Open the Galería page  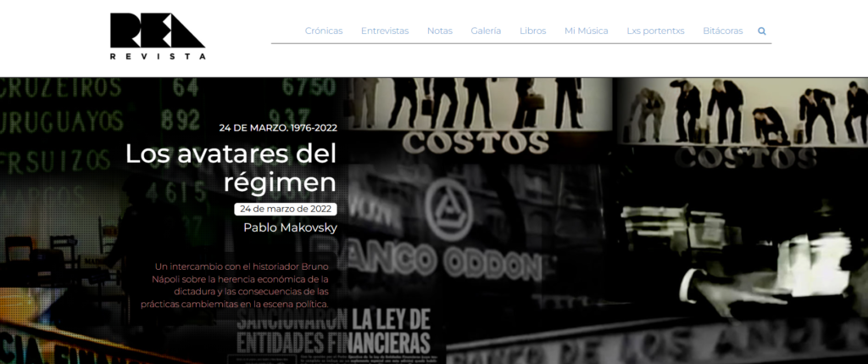coord(486,31)
